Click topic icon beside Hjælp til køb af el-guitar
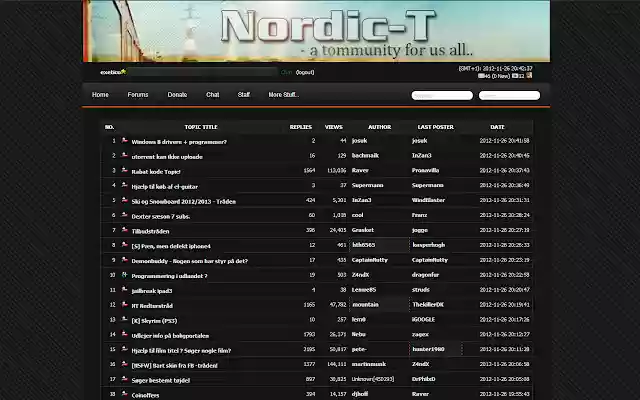Image resolution: width=640 pixels, height=400 pixels. (124, 185)
